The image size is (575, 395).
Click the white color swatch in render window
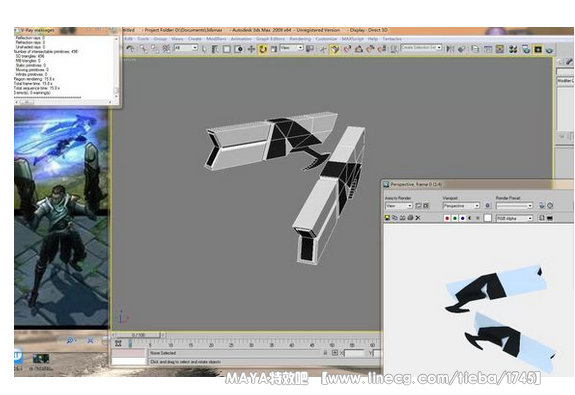487,218
